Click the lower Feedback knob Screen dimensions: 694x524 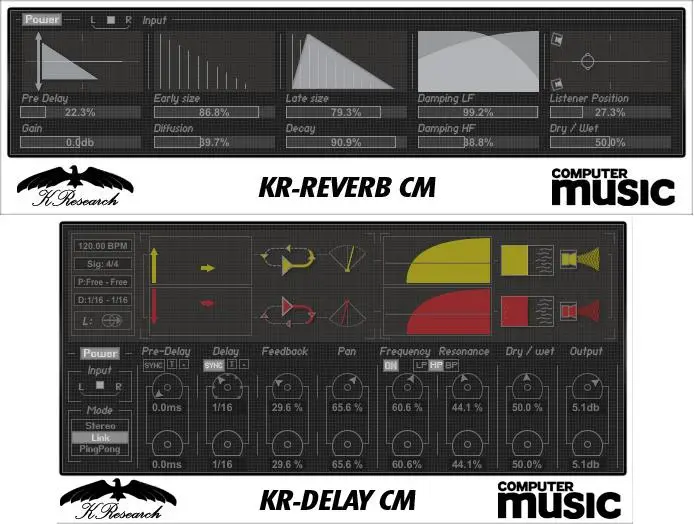point(287,443)
